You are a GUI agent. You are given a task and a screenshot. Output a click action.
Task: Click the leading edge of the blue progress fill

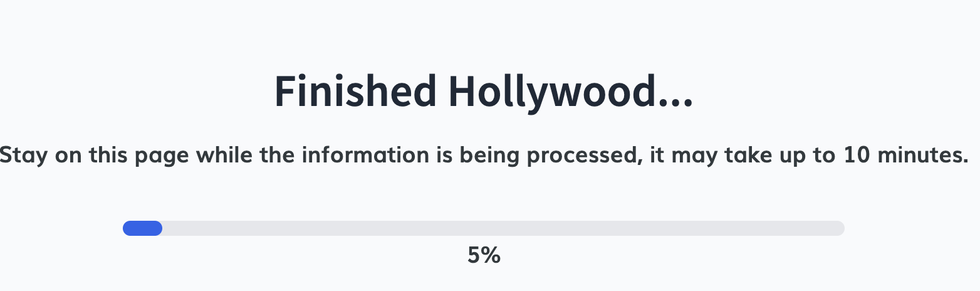coord(159,228)
